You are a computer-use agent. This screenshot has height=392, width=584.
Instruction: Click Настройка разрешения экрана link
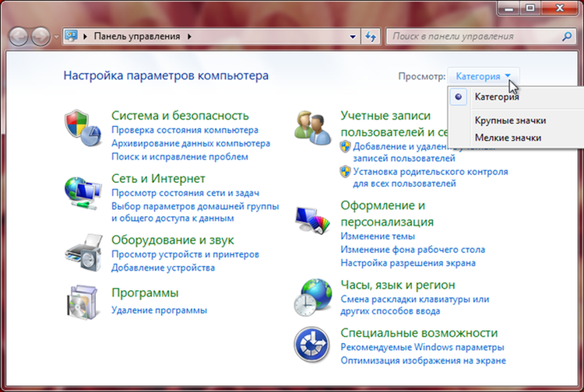(x=408, y=263)
